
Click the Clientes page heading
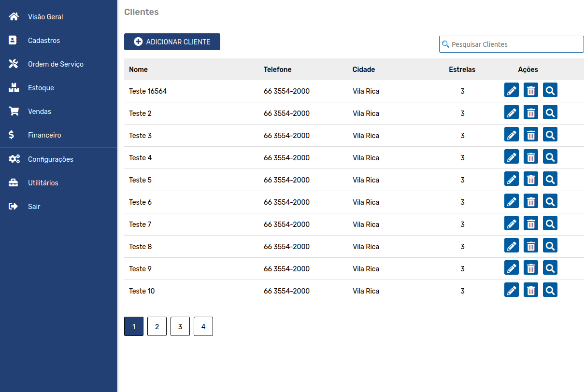pyautogui.click(x=142, y=12)
